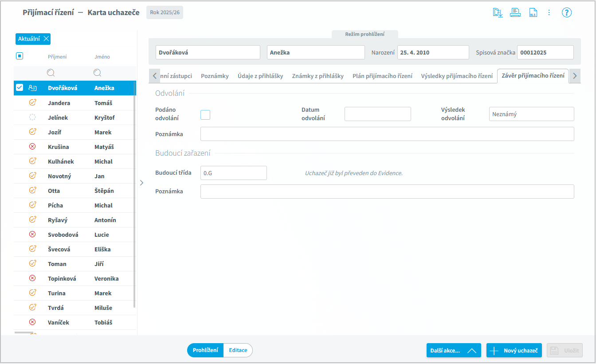Toggle the select-all checkbox above list

20,56
